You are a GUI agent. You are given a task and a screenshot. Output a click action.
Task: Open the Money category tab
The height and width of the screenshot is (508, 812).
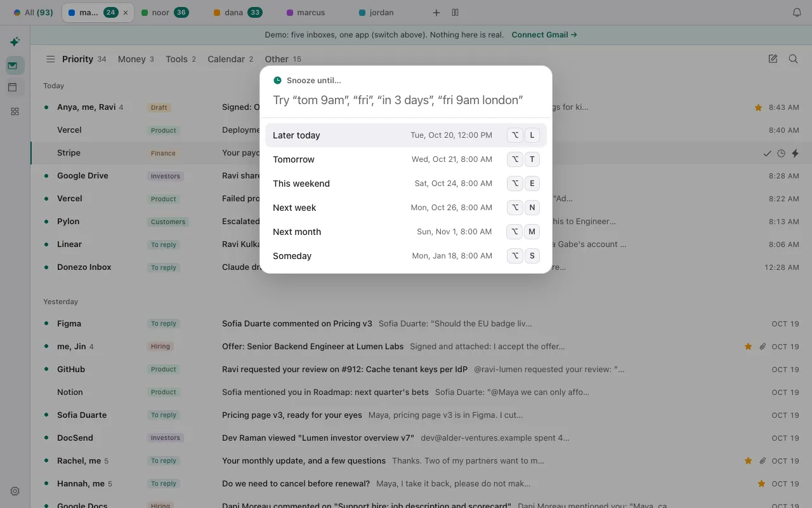coord(136,59)
